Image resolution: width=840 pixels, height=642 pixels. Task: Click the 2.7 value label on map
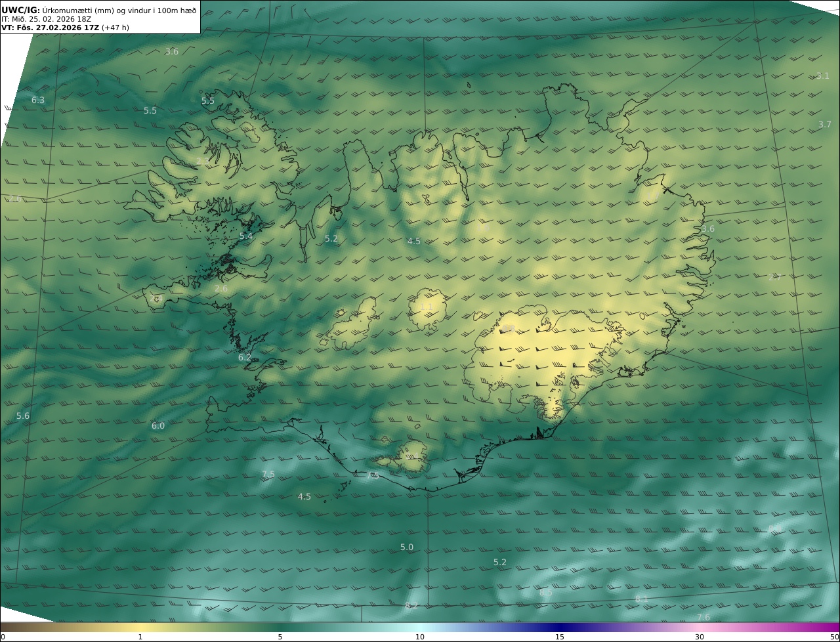(x=775, y=278)
